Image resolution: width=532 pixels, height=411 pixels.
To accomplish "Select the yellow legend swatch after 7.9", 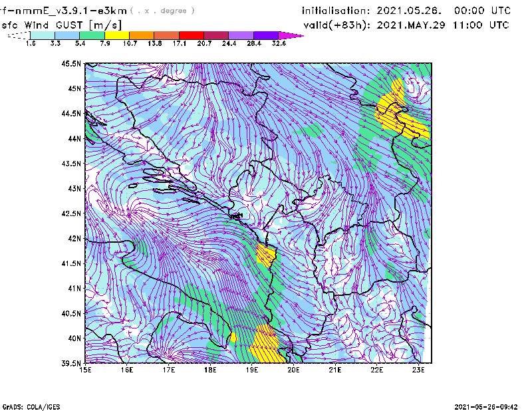I will pyautogui.click(x=117, y=35).
